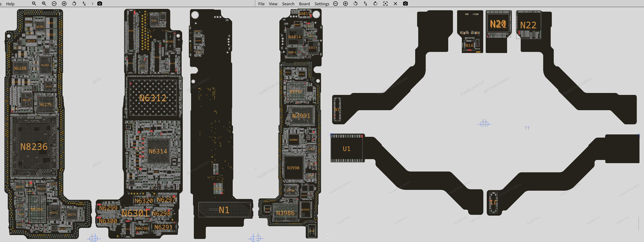Image resolution: width=644 pixels, height=242 pixels.
Task: Click the X icon in the right toolbar
Action: click(x=395, y=4)
